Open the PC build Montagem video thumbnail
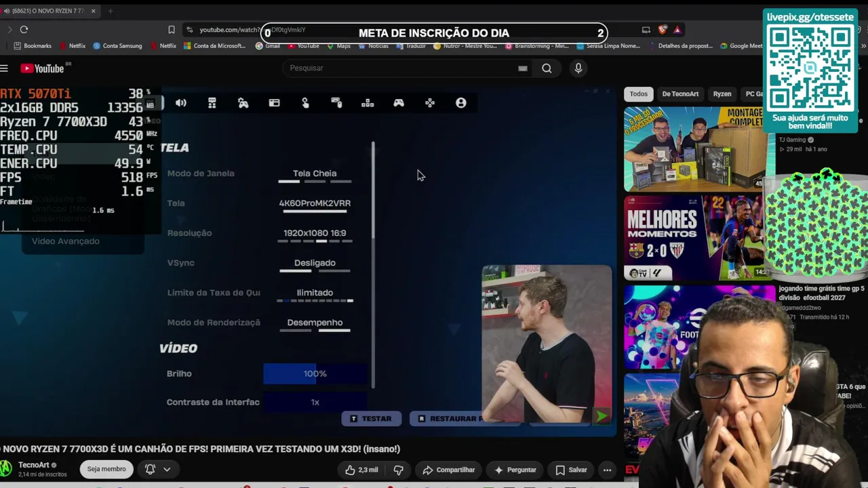The image size is (868, 488). pos(694,149)
